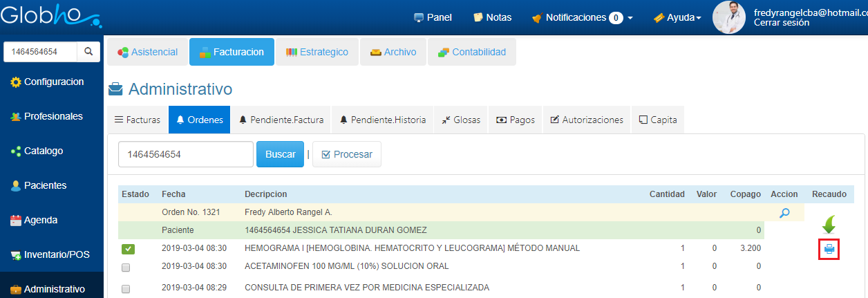The image size is (868, 298).
Task: Check the ACETAMINOFEN order checkbox
Action: coord(126,267)
